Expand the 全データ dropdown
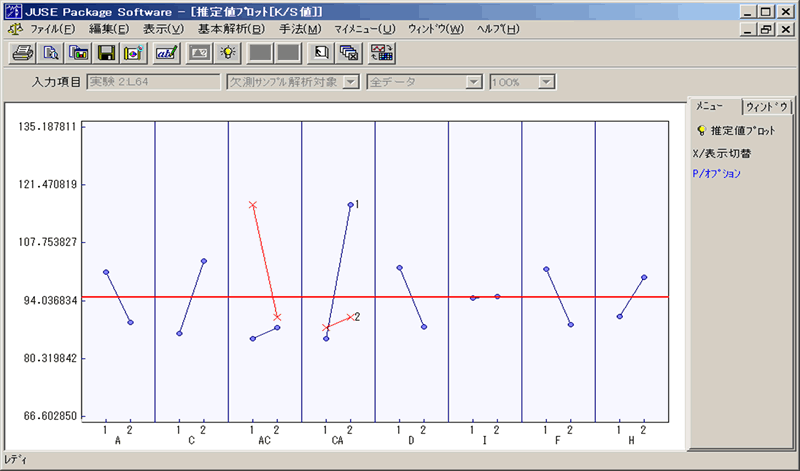 pyautogui.click(x=473, y=82)
